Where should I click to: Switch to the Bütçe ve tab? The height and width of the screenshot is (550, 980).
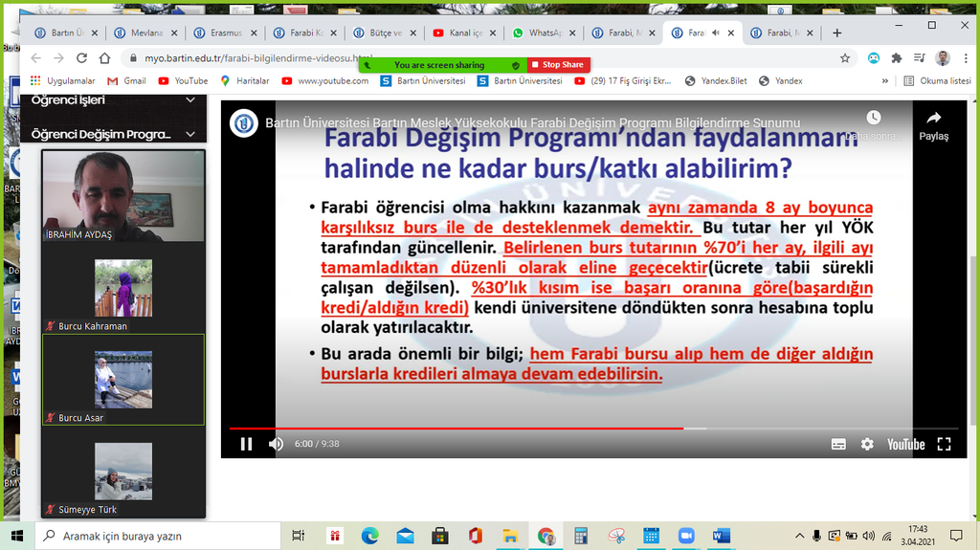[385, 33]
